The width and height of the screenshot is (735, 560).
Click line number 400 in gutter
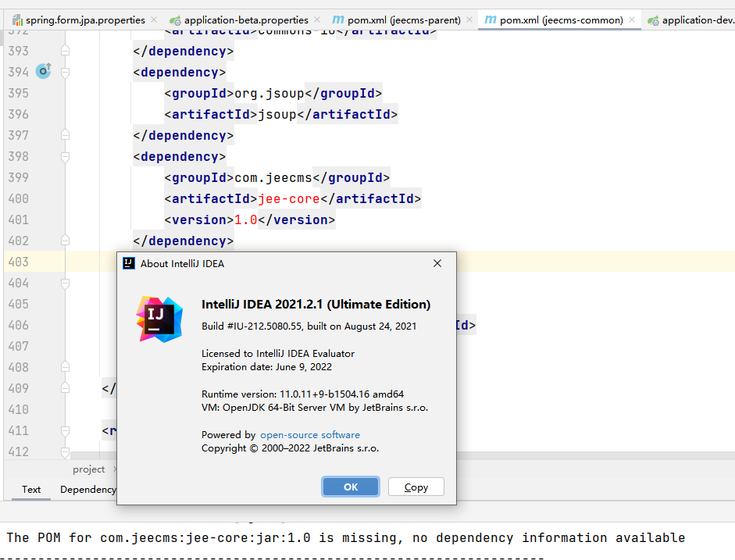18,198
